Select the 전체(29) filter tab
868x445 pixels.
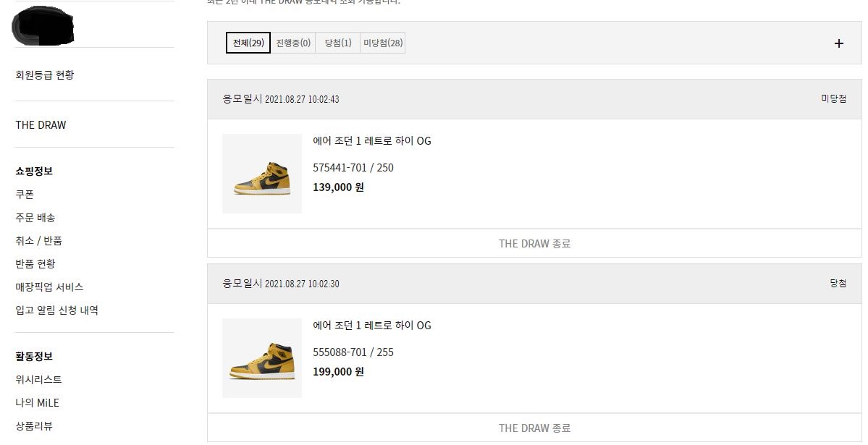pyautogui.click(x=248, y=43)
